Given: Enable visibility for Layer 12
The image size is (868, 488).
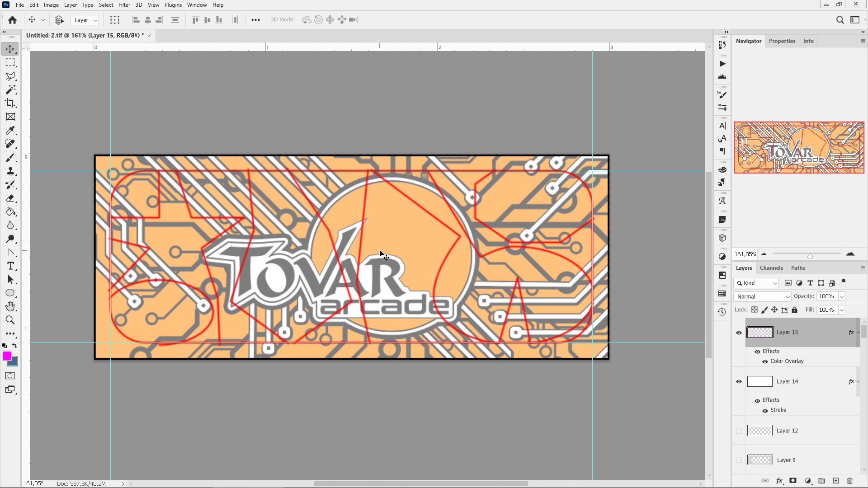Looking at the screenshot, I should tap(739, 430).
